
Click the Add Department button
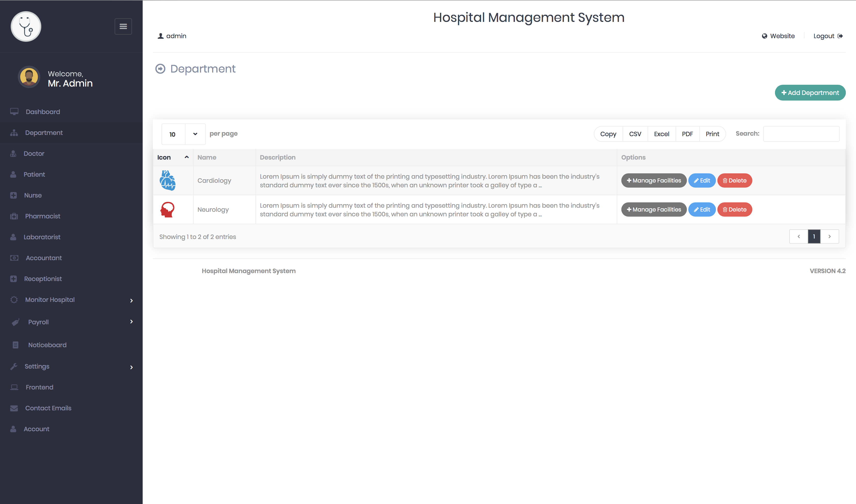click(810, 93)
